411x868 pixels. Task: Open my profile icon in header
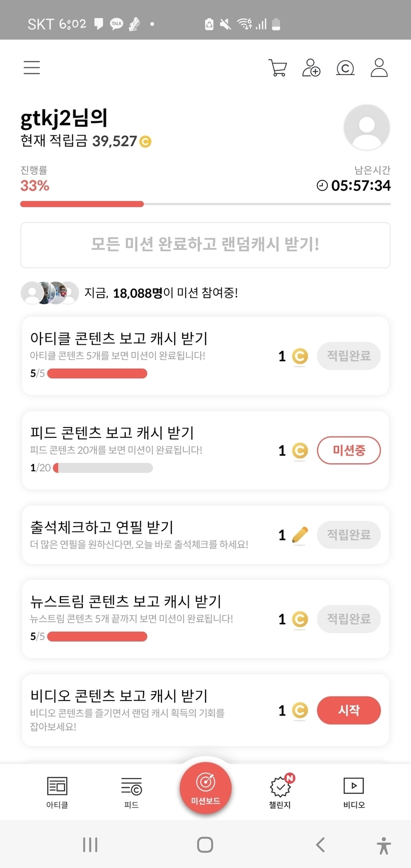(x=379, y=68)
